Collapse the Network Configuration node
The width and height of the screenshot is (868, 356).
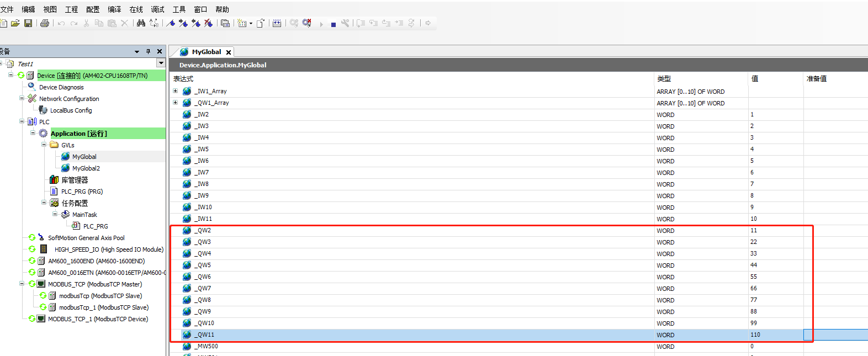point(22,98)
